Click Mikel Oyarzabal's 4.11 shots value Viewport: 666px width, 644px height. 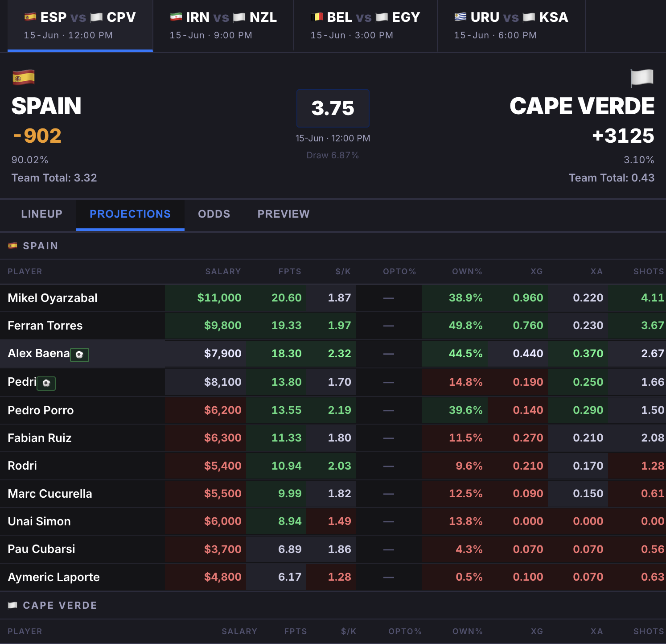[653, 298]
